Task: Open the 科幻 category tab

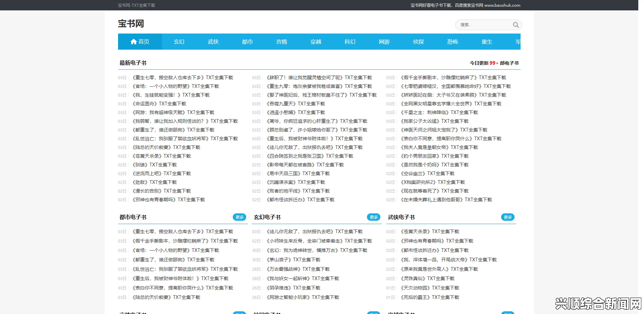Action: (350, 42)
